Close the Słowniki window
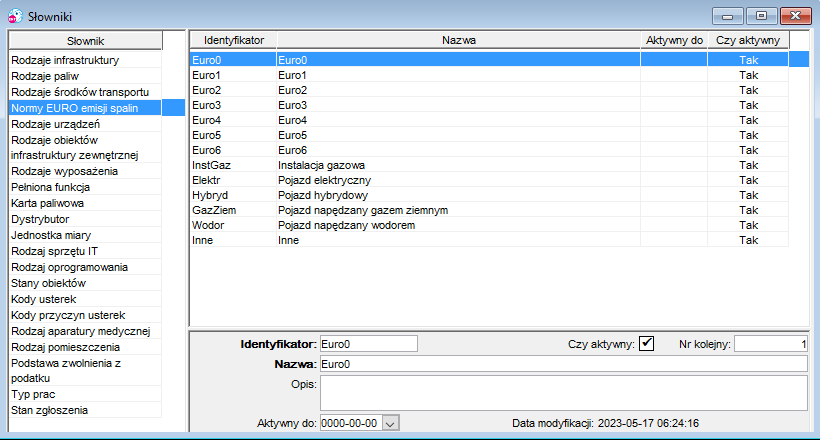Image resolution: width=820 pixels, height=440 pixels. point(795,16)
